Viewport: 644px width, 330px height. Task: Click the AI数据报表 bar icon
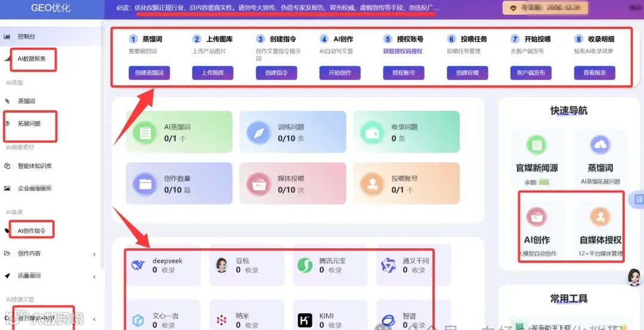[7, 59]
